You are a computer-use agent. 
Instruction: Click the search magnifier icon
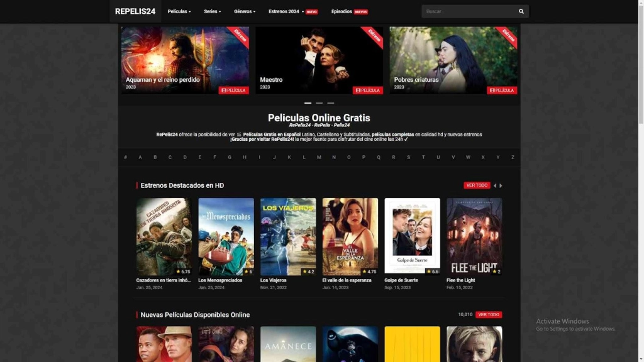(521, 11)
